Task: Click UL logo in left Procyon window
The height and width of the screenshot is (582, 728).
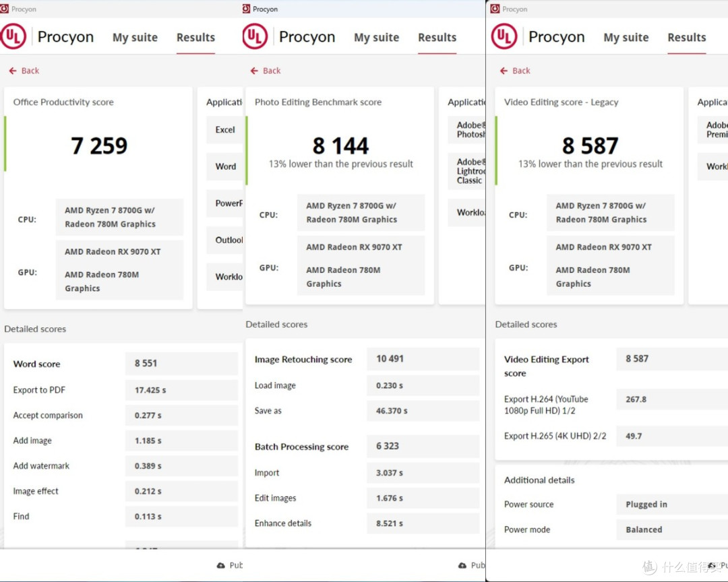Action: pyautogui.click(x=13, y=36)
